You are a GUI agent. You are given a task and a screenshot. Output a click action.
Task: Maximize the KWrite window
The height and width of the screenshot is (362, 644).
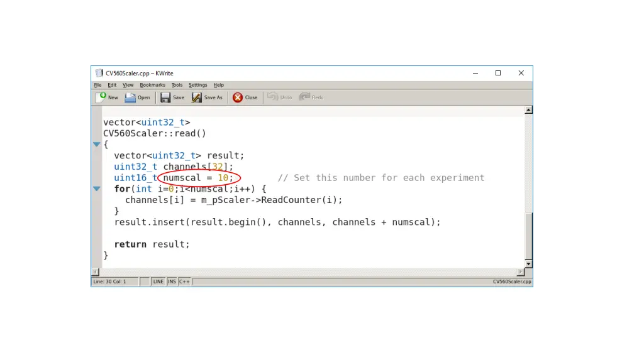pyautogui.click(x=498, y=73)
